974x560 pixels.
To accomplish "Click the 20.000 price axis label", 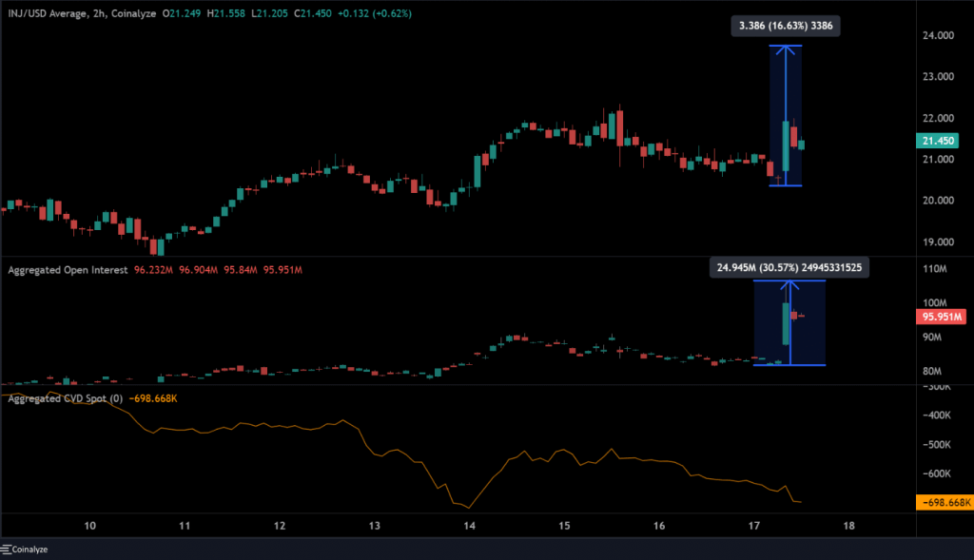I will pyautogui.click(x=938, y=201).
